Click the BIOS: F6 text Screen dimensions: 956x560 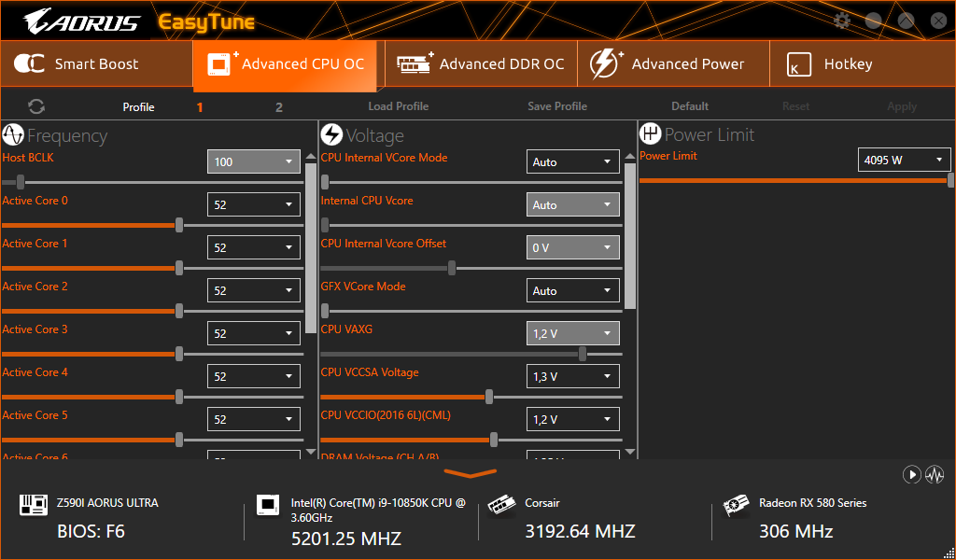point(91,531)
